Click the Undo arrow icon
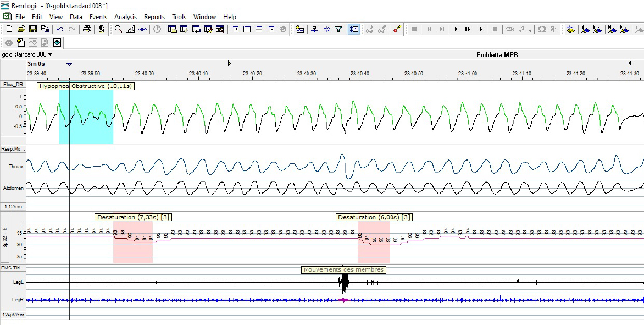 point(59,29)
